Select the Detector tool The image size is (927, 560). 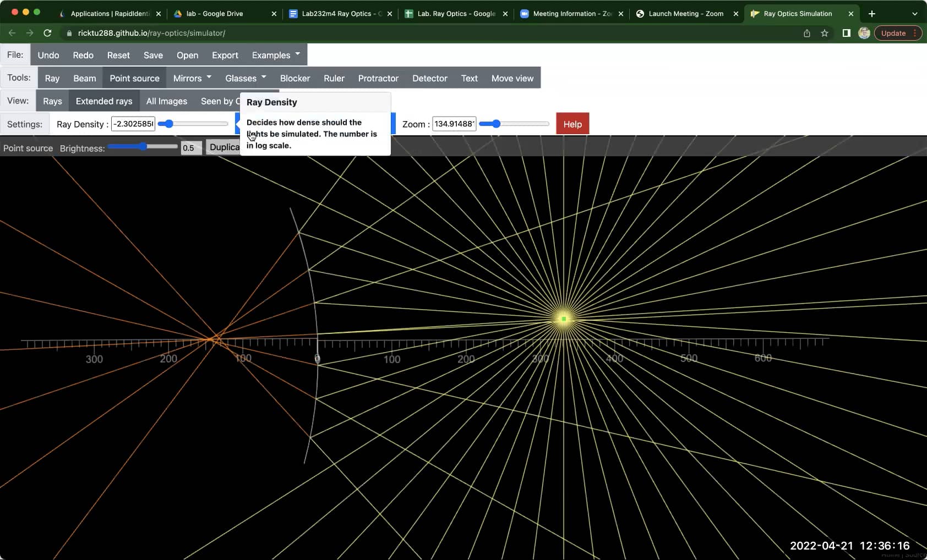(429, 78)
